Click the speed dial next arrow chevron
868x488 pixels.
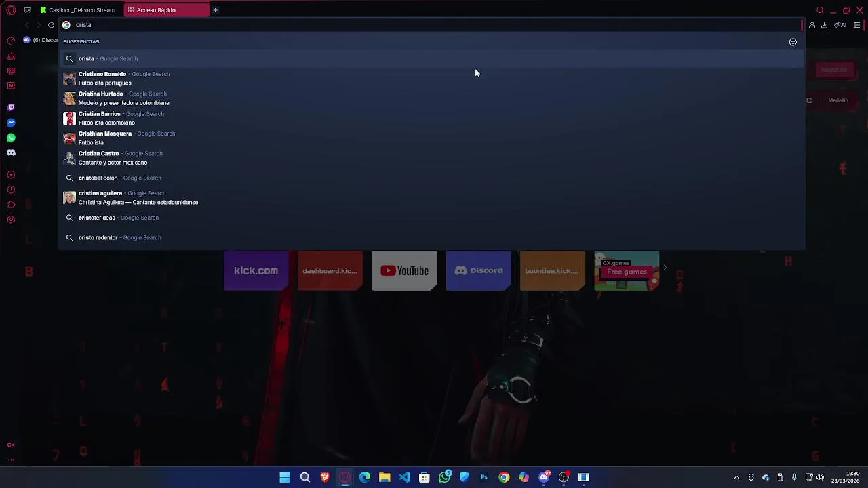click(x=665, y=268)
